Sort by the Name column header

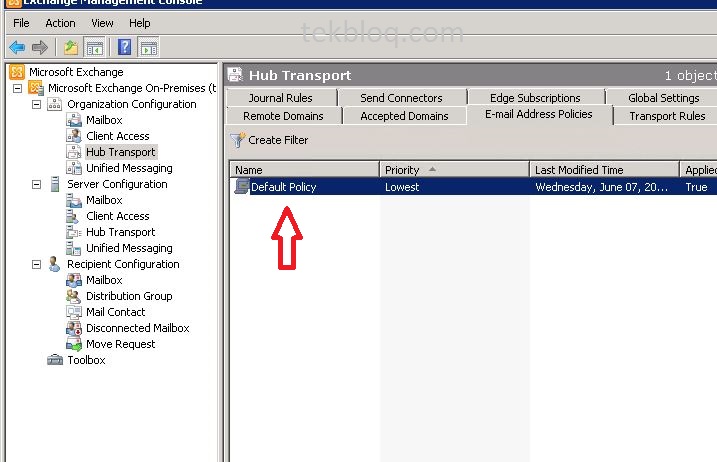(x=304, y=170)
